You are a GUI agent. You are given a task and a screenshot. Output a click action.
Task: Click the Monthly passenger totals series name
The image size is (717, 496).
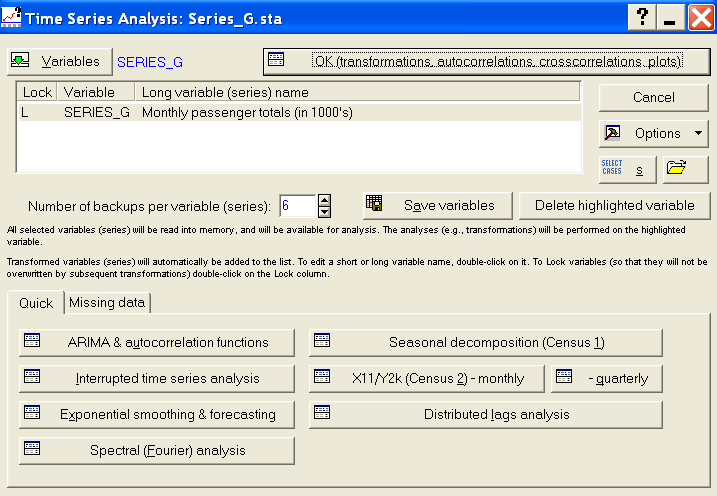247,112
